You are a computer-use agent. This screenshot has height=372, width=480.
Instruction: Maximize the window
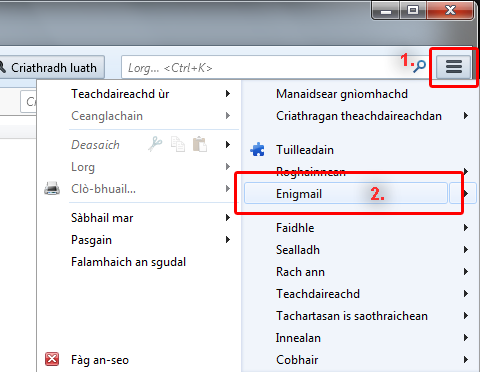413,10
